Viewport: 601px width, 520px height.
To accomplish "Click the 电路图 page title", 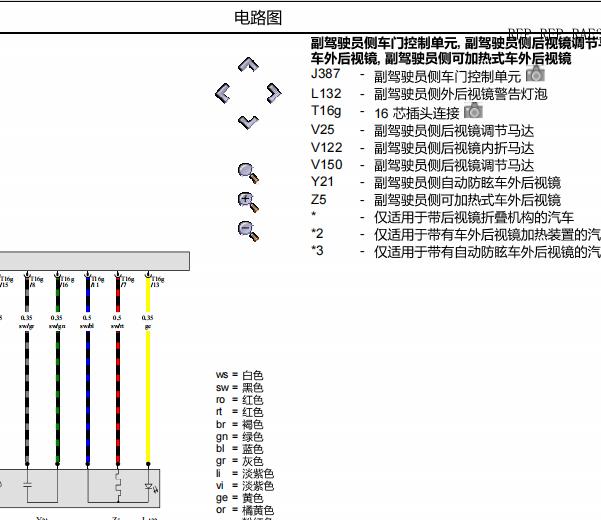I will click(x=258, y=18).
